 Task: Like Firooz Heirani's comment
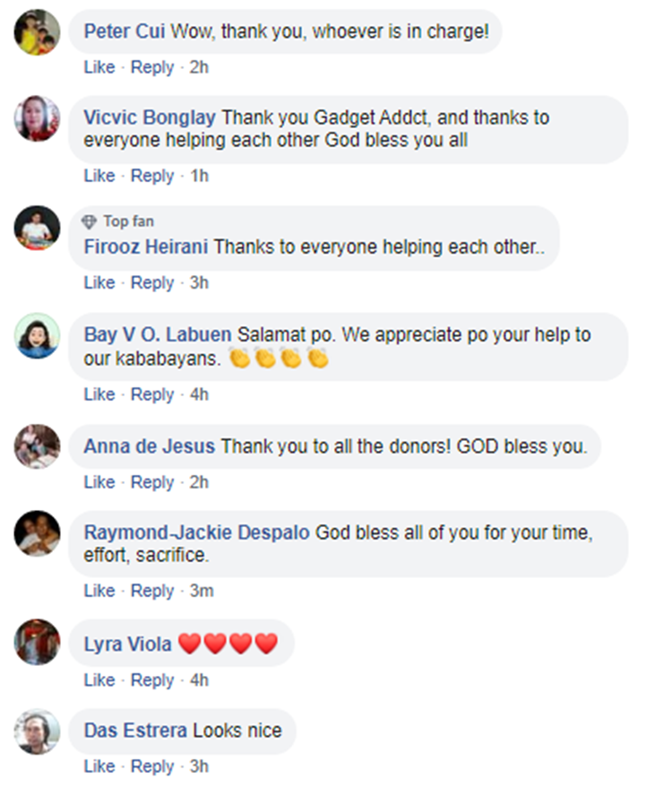pyautogui.click(x=99, y=282)
